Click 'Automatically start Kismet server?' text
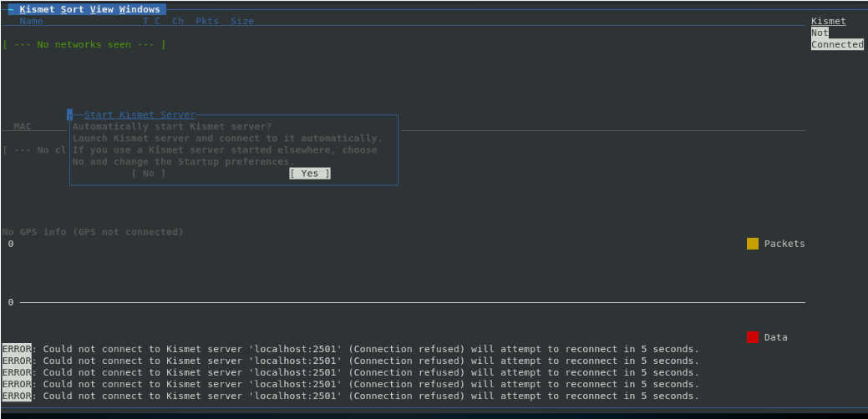The height and width of the screenshot is (419, 868). 172,127
